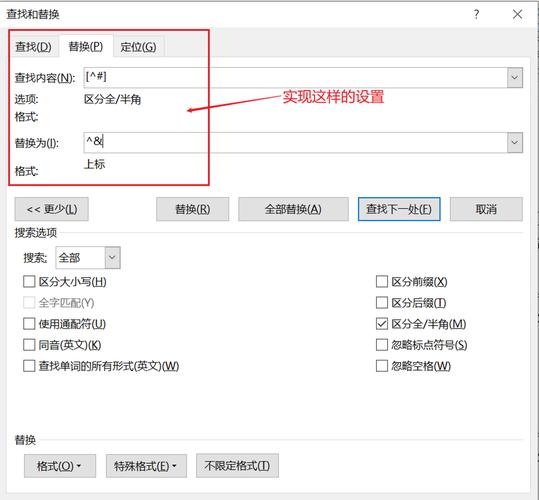Close the Find and Replace dialog

(517, 14)
